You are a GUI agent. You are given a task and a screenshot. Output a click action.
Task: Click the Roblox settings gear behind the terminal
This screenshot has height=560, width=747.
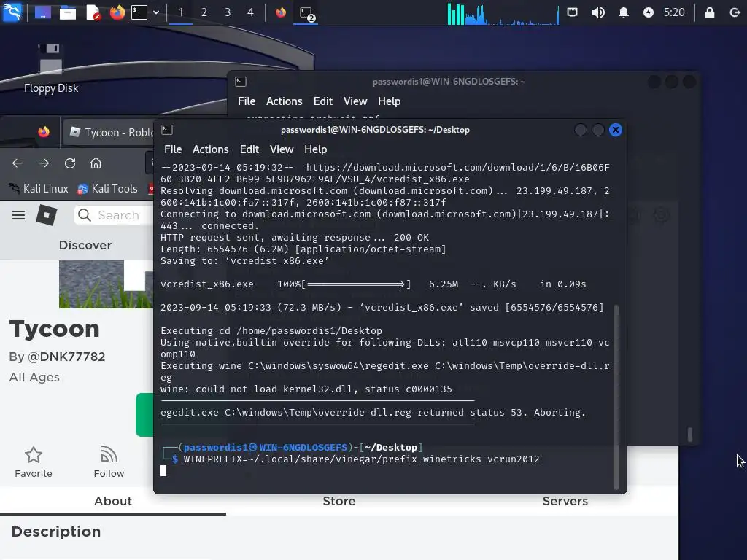pyautogui.click(x=661, y=215)
